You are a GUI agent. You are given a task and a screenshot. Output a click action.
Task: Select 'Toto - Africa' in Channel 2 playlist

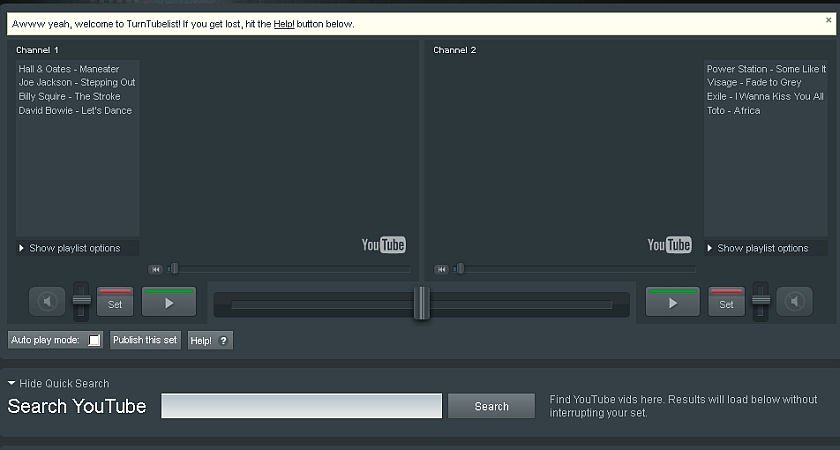pos(733,111)
